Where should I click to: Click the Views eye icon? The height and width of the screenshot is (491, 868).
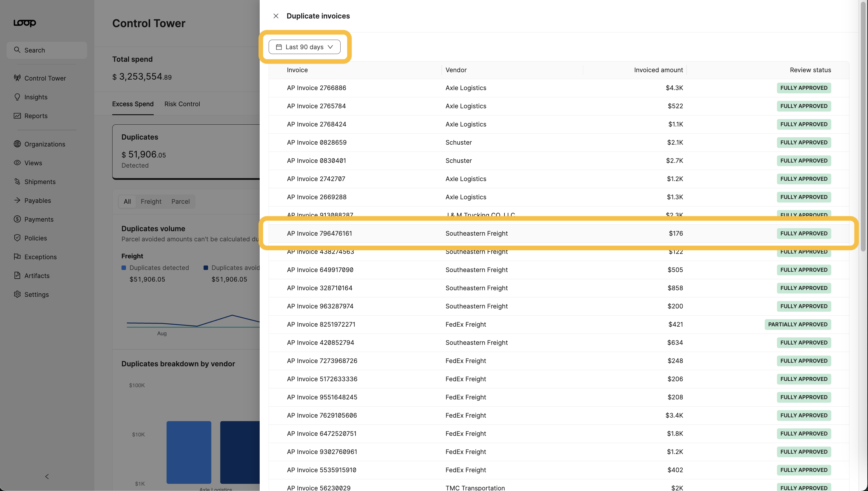coord(17,163)
